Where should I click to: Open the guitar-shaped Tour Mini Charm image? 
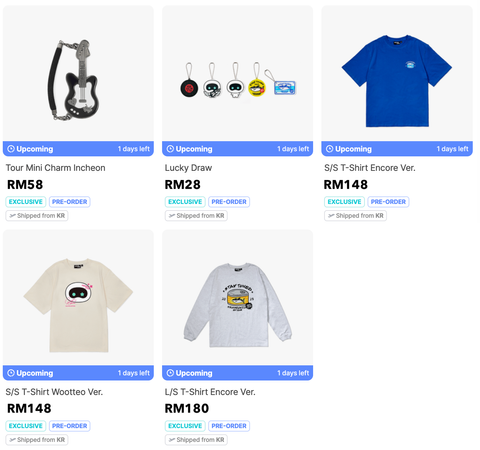(78, 73)
